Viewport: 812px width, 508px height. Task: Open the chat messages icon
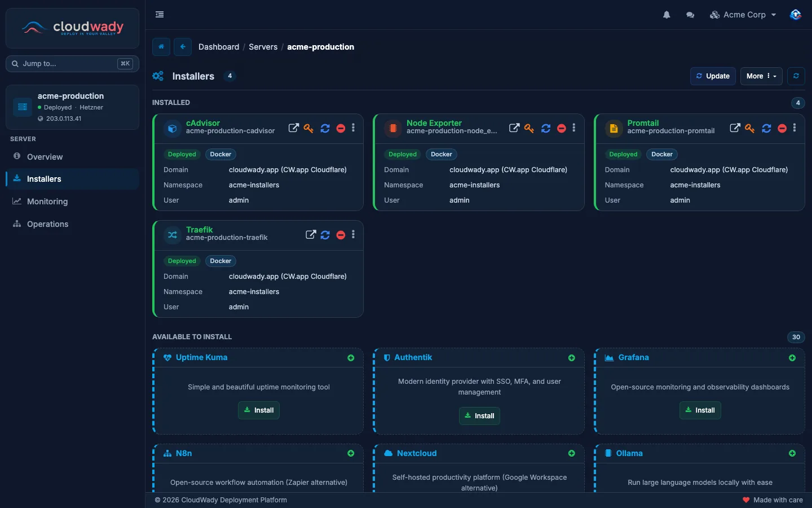point(690,15)
